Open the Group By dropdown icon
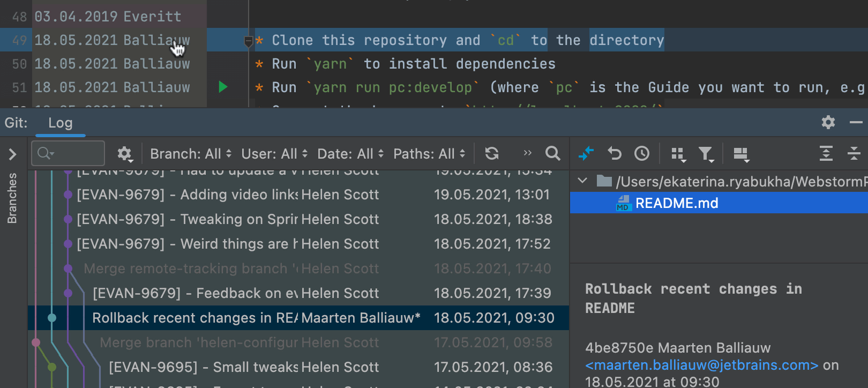The height and width of the screenshot is (388, 868). click(x=678, y=154)
